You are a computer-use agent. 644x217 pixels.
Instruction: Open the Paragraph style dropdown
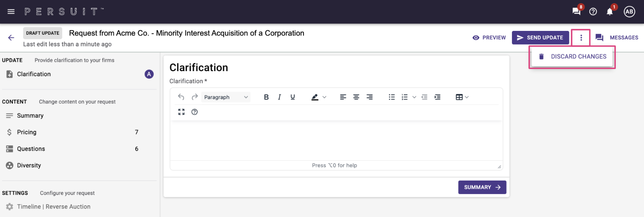pos(226,97)
